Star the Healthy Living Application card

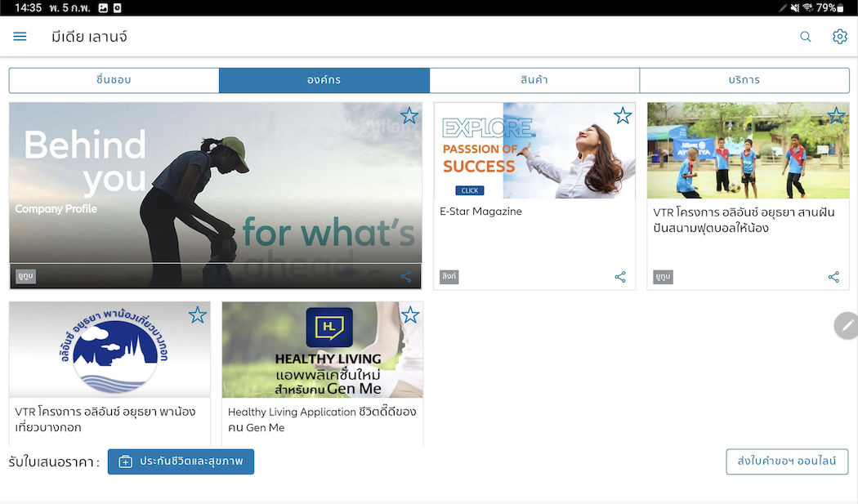click(x=410, y=314)
